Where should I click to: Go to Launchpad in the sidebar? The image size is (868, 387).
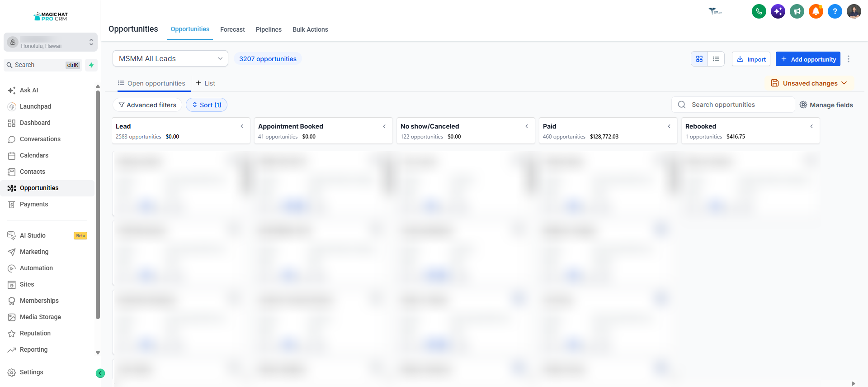click(x=35, y=106)
